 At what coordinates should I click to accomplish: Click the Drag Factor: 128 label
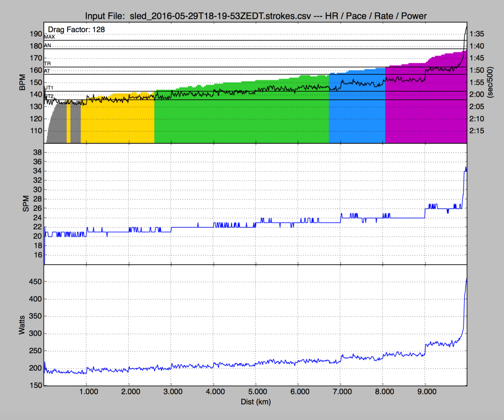[x=76, y=29]
